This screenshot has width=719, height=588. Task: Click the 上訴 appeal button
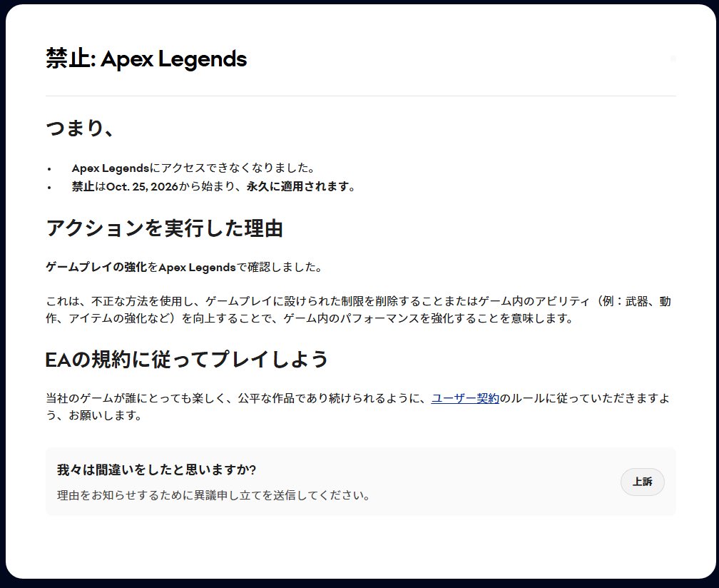(643, 482)
